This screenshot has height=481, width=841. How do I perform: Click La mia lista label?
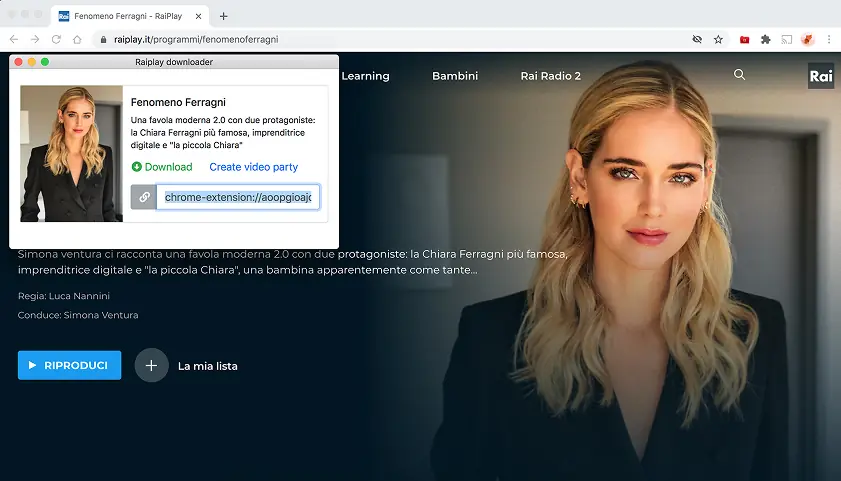[208, 366]
